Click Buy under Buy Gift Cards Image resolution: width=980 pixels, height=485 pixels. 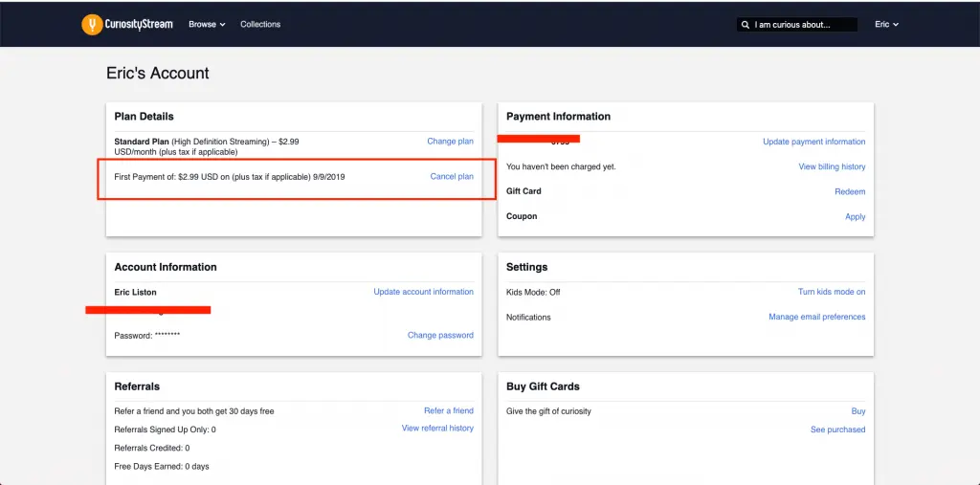coord(858,411)
